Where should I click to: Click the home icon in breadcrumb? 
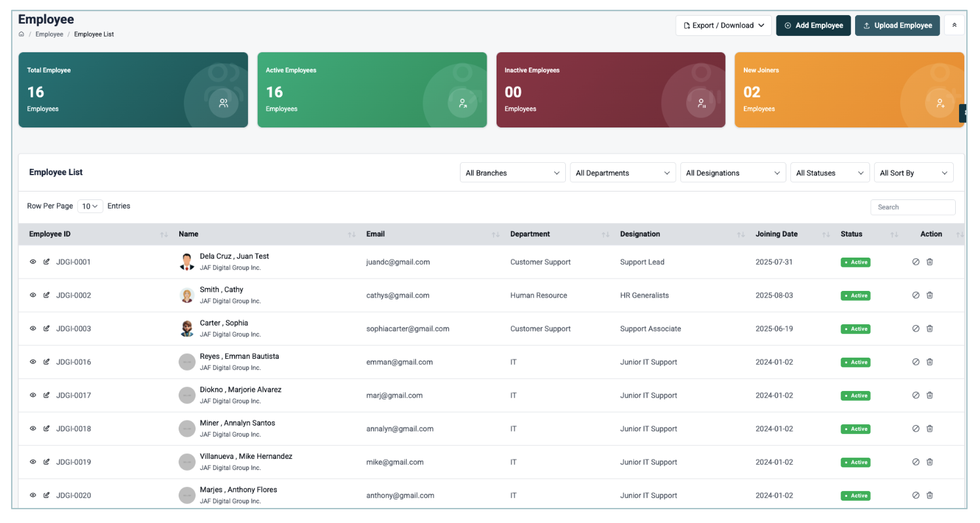click(x=22, y=34)
